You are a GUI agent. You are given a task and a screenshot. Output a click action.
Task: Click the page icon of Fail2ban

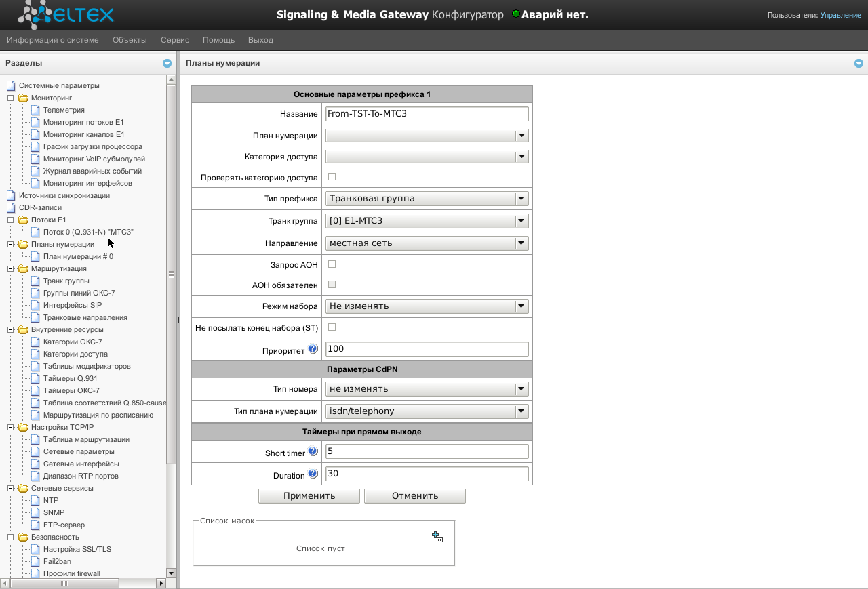[x=35, y=562]
